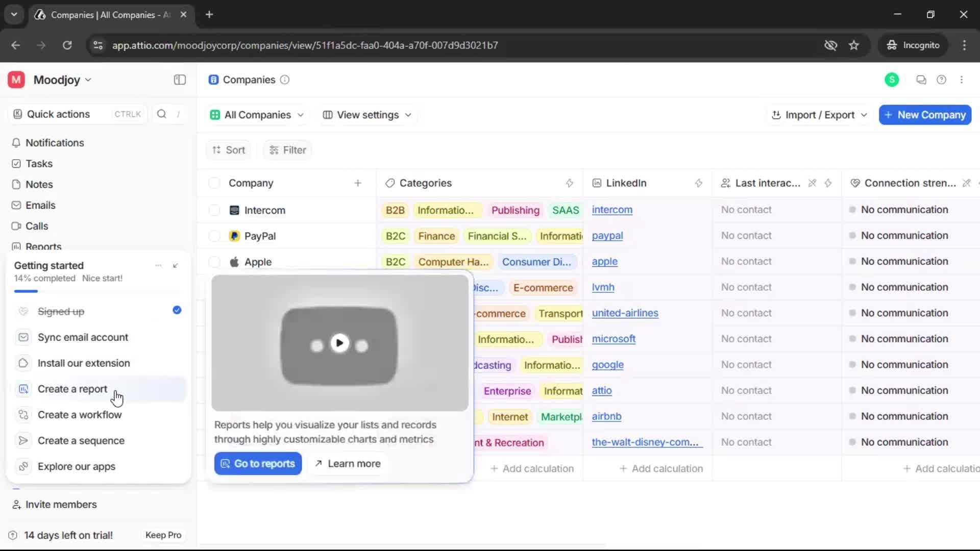Open the All Companies dropdown
Image resolution: width=980 pixels, height=551 pixels.
257,115
